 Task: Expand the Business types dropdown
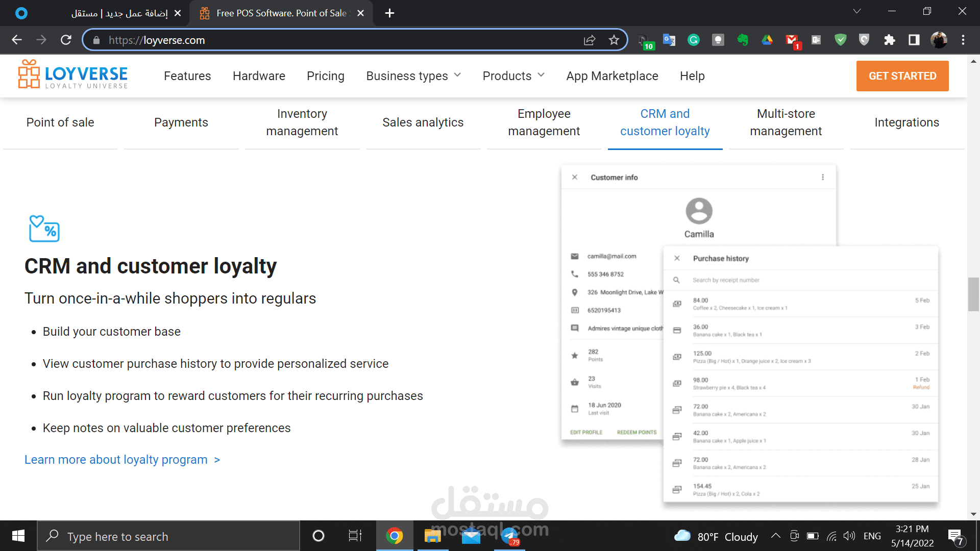pyautogui.click(x=413, y=76)
